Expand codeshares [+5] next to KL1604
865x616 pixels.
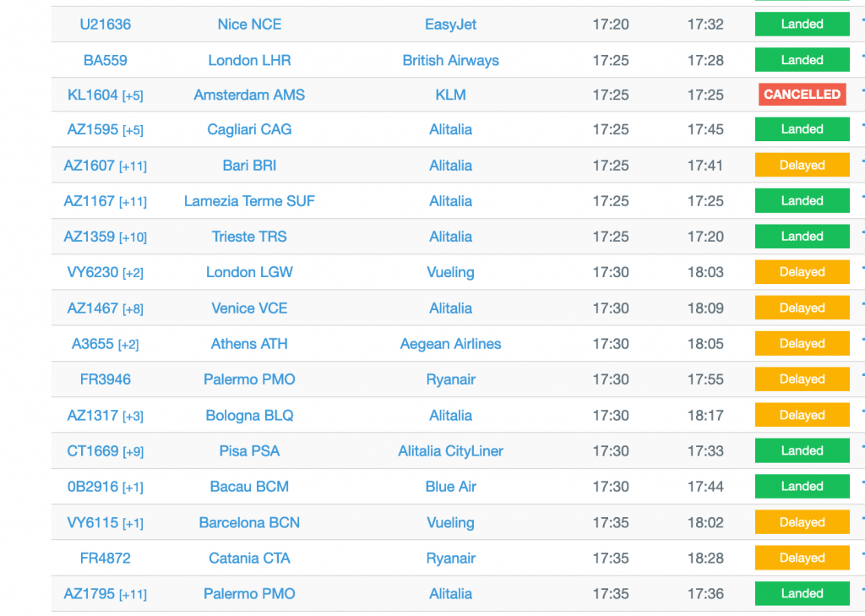pos(133,95)
